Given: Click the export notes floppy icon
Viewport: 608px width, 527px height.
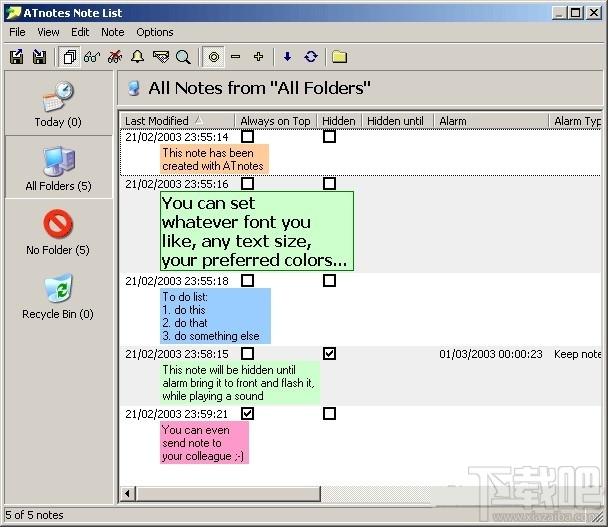Looking at the screenshot, I should coord(16,57).
